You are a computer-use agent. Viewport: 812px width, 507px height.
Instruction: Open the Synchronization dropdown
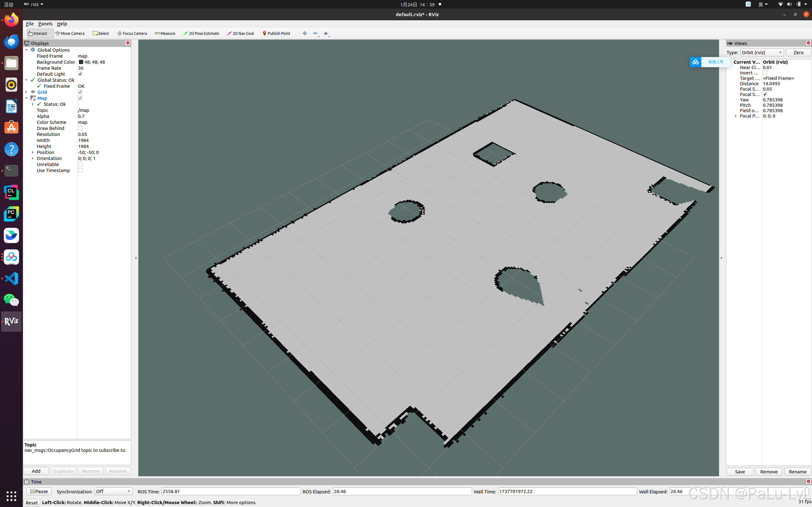[113, 491]
